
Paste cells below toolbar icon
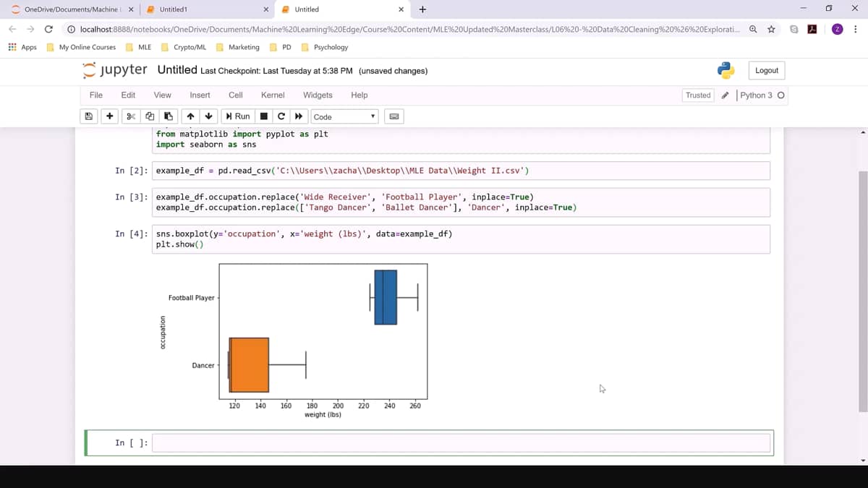(x=168, y=116)
